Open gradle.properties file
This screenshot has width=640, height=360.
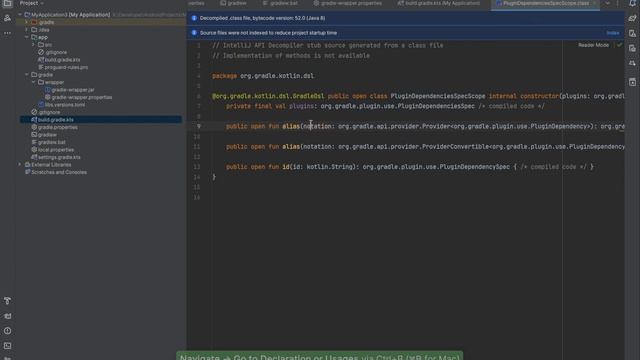coord(54,127)
